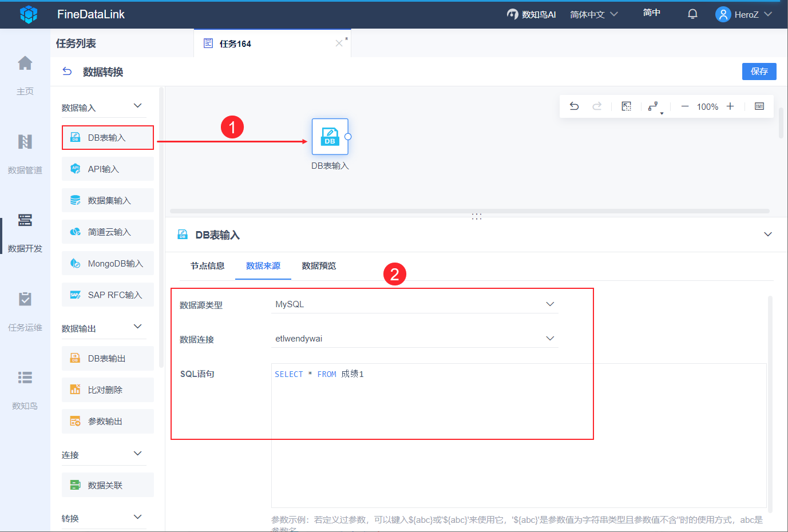788x532 pixels.
Task: Click into the SQL语句 editor
Action: coord(518,435)
